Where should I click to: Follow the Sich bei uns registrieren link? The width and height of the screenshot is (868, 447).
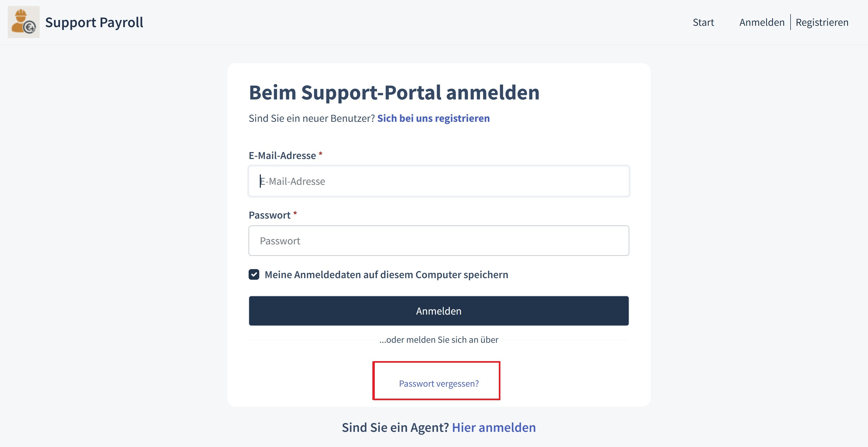[433, 119]
